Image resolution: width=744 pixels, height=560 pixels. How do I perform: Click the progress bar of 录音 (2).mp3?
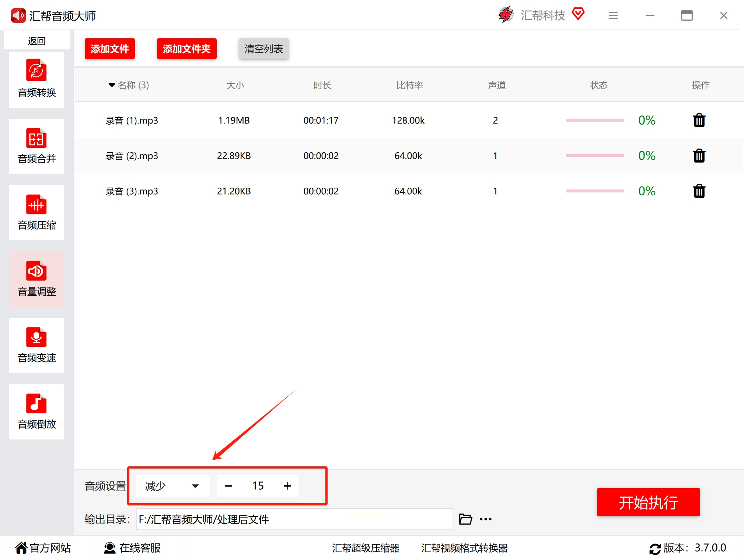(595, 156)
